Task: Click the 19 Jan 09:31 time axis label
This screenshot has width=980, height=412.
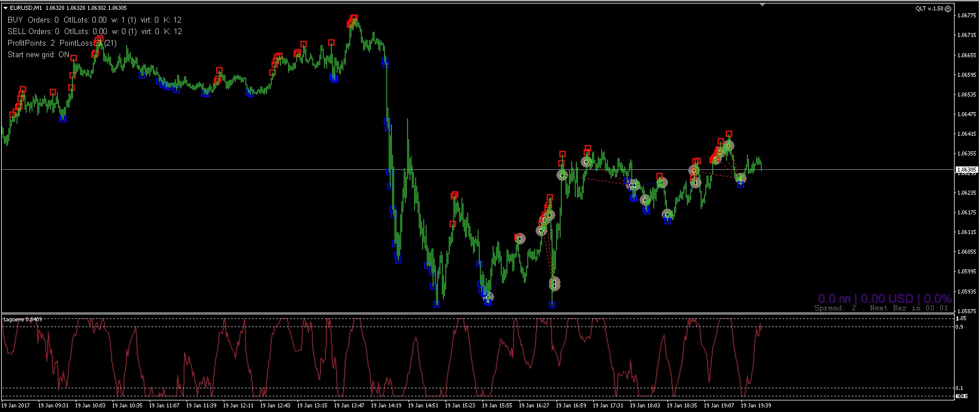Action: click(53, 406)
